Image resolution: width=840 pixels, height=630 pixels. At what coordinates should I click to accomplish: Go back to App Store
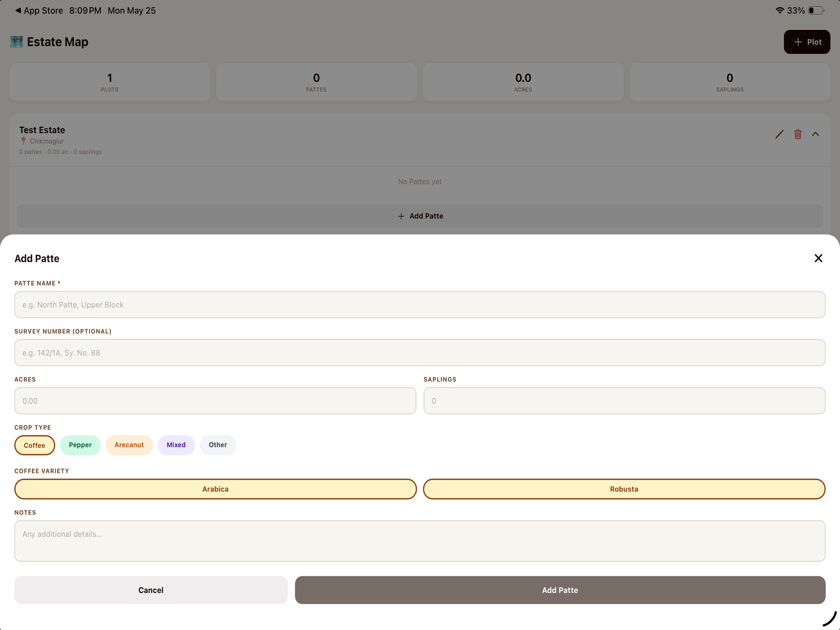(39, 11)
